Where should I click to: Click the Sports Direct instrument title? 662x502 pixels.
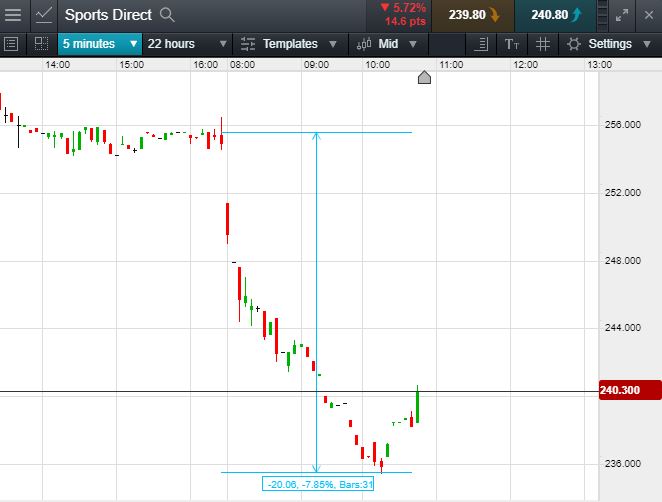(x=108, y=15)
